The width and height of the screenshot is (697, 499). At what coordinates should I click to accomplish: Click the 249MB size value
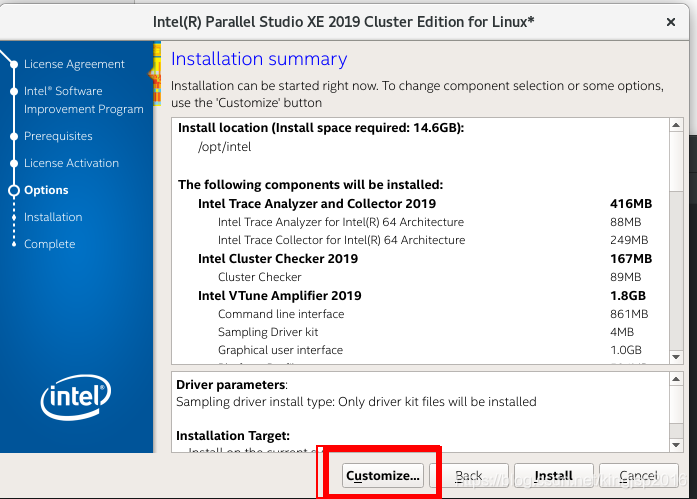(629, 240)
